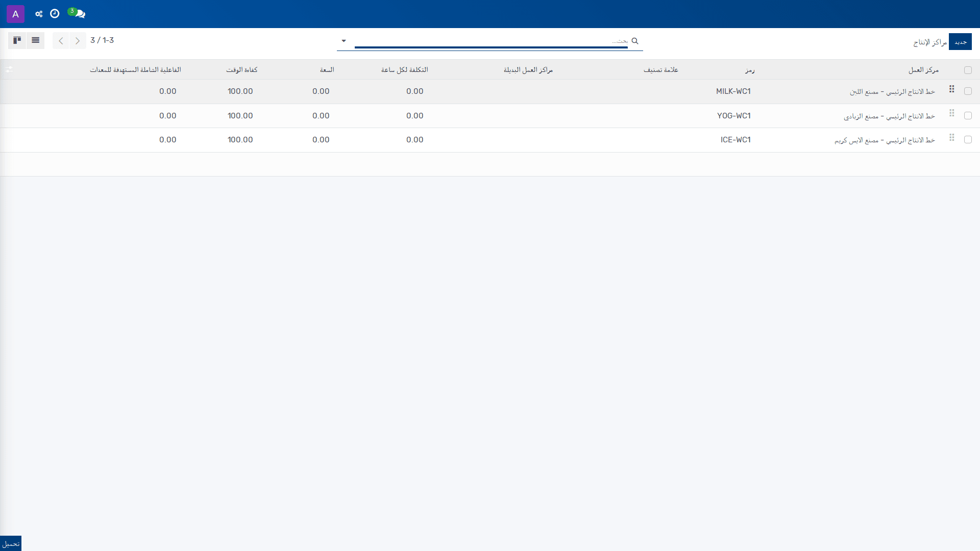The width and height of the screenshot is (980, 551).
Task: Grab the MILK-WC1 row drag handle
Action: [x=951, y=89]
